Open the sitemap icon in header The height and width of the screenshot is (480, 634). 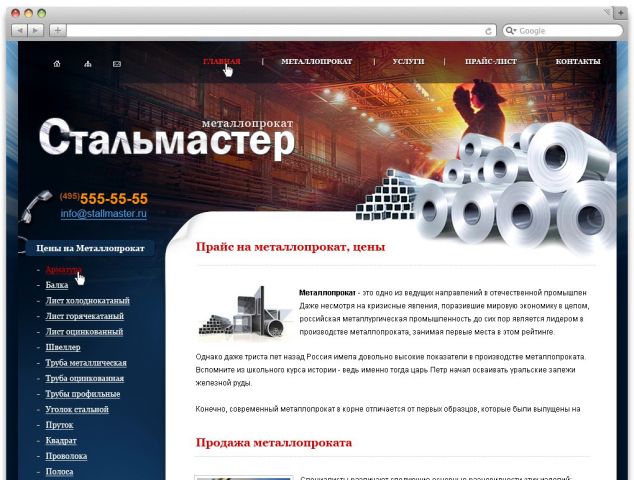tap(87, 64)
